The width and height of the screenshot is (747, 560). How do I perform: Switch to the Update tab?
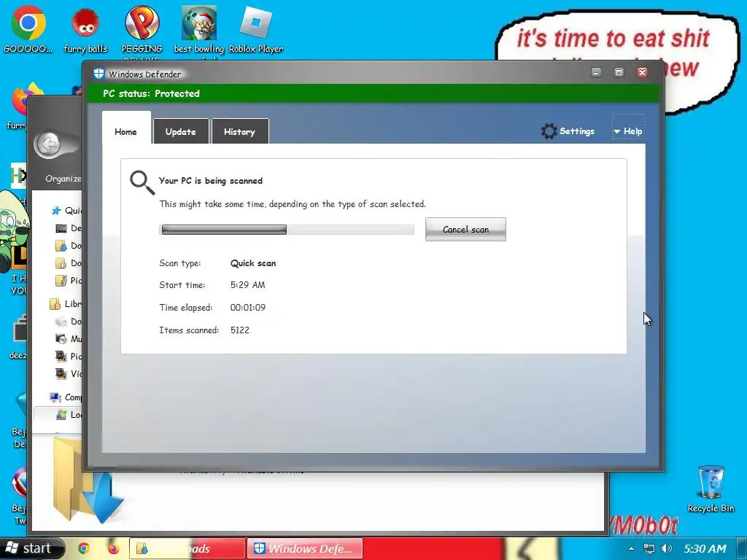point(181,131)
